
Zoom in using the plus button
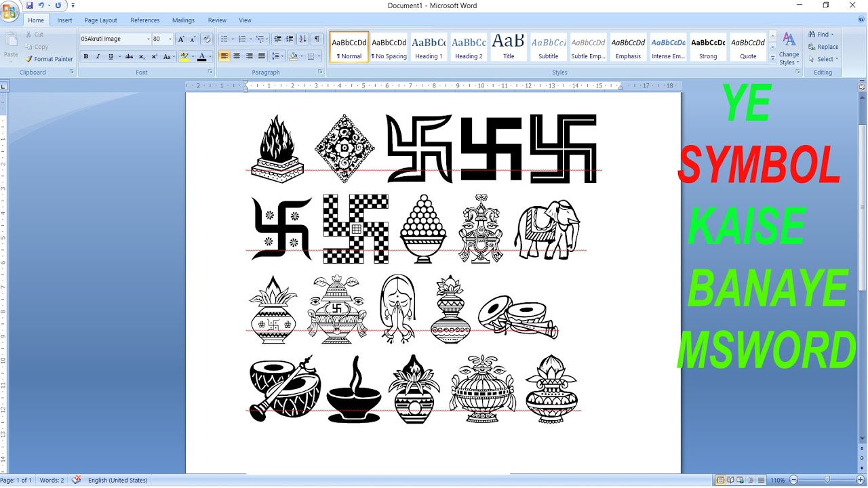860,480
